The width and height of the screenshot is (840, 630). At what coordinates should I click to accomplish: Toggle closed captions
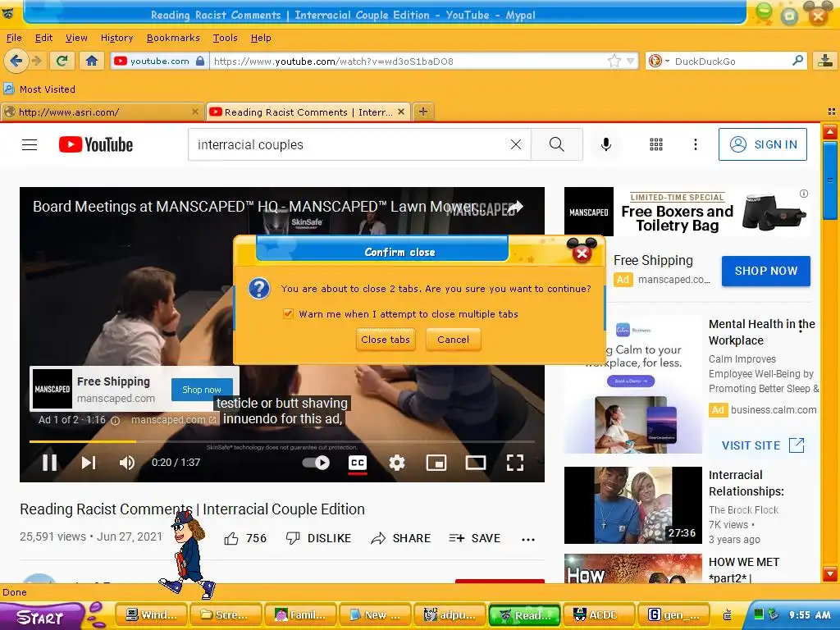[358, 463]
